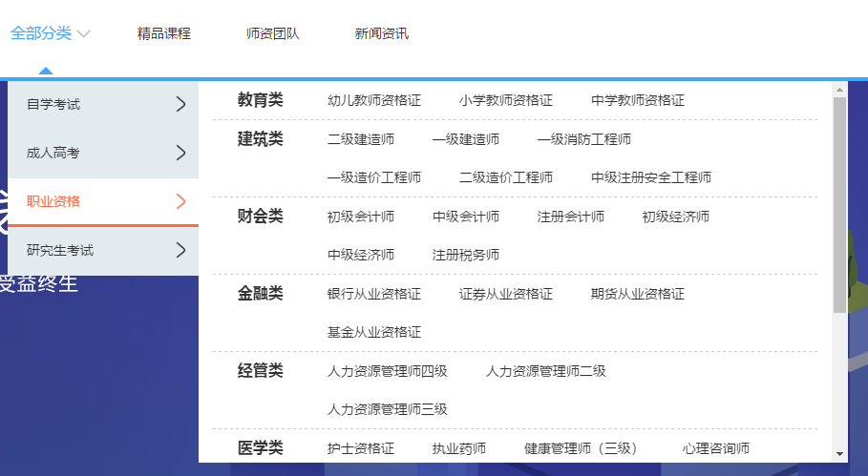
Task: Open 幼儿教师资格证 link
Action: click(374, 100)
